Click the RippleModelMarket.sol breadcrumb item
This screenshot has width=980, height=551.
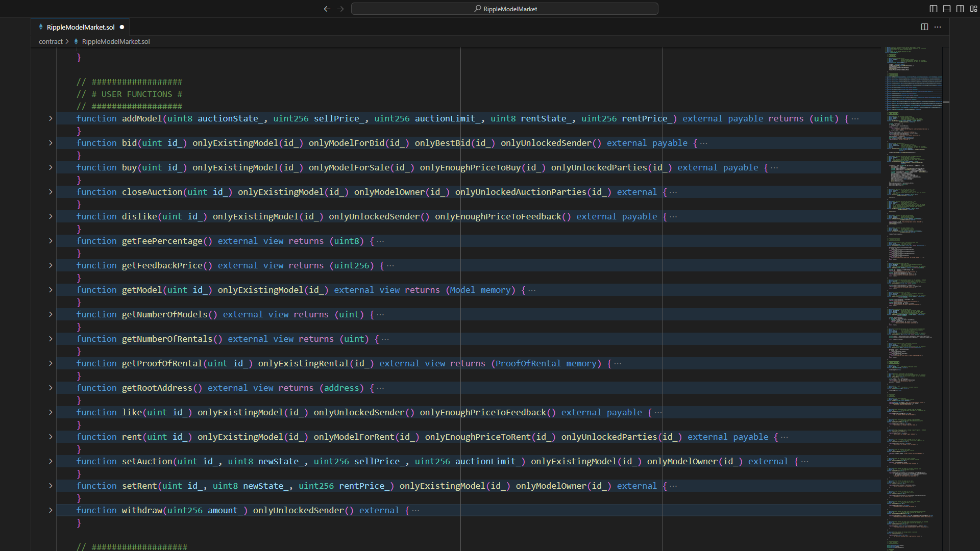pos(116,41)
